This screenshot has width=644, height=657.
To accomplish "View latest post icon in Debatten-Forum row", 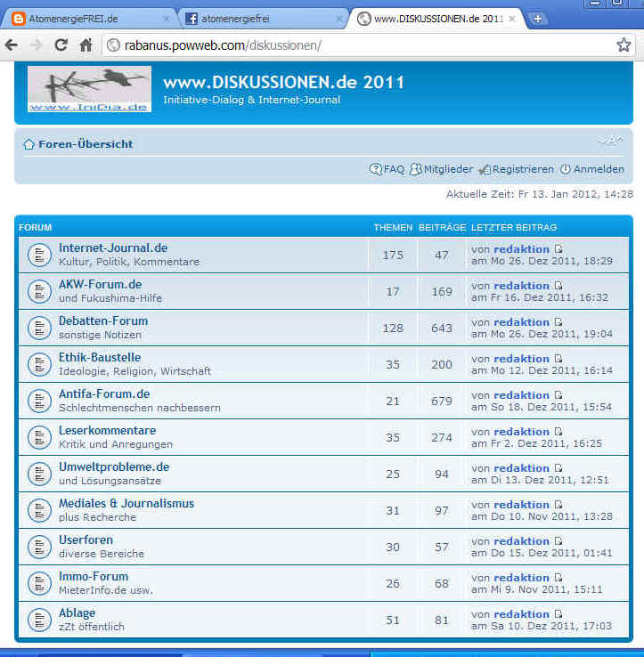I will [x=558, y=321].
